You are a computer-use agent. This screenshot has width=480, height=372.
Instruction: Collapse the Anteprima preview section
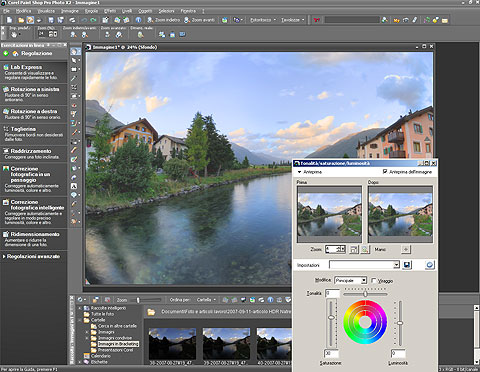coord(299,172)
